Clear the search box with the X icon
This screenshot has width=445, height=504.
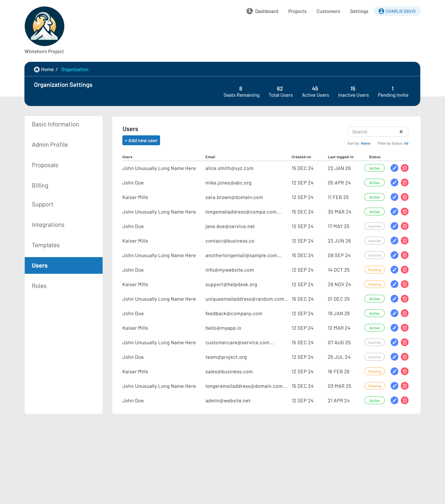point(401,132)
